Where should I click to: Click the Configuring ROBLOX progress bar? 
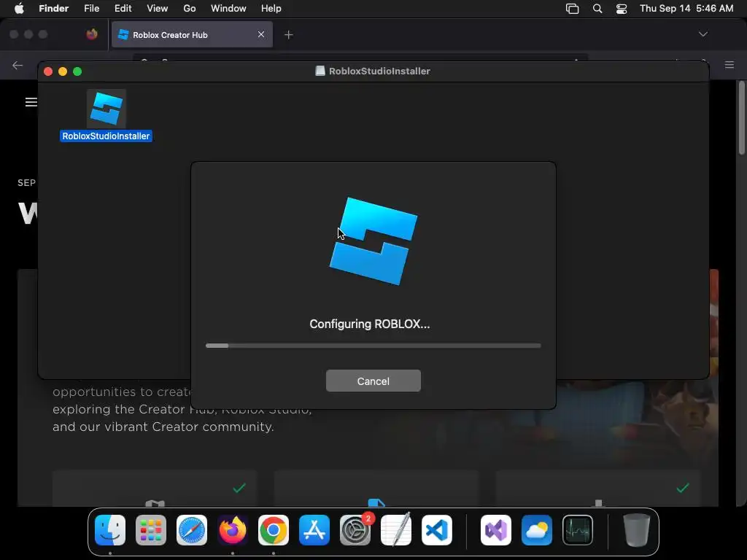click(373, 346)
